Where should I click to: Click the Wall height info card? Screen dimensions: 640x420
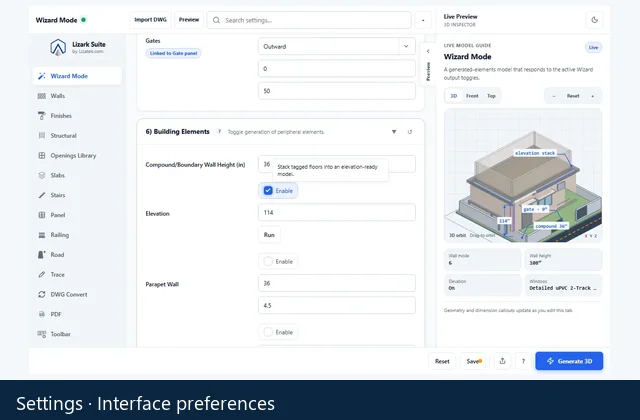tap(563, 260)
